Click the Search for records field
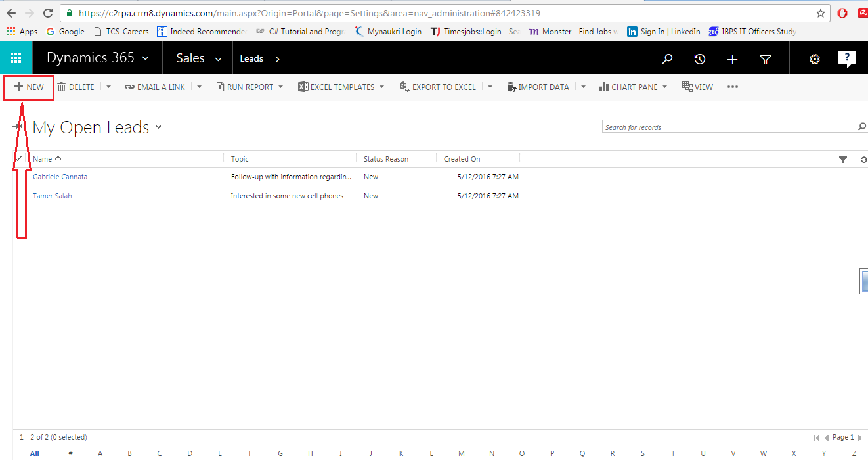The image size is (868, 460). click(729, 127)
